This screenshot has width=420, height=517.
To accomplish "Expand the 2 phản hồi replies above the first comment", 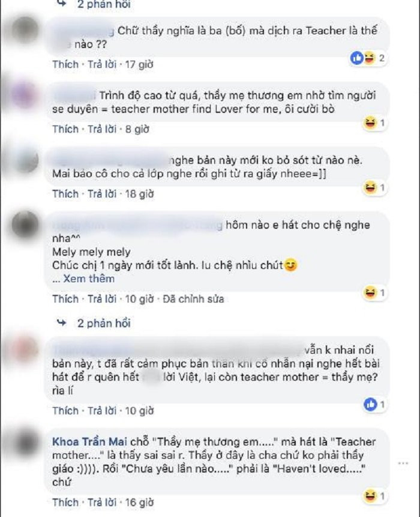I will point(104,5).
